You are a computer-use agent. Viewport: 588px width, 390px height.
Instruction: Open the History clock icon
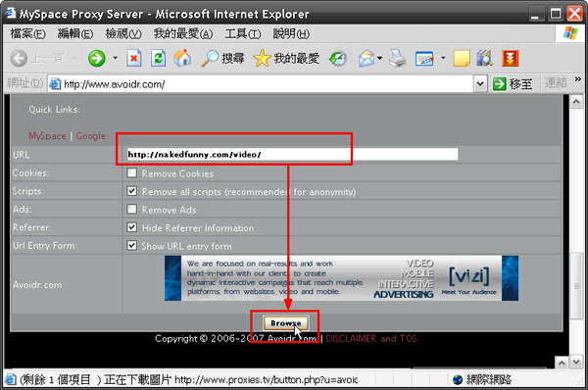338,59
